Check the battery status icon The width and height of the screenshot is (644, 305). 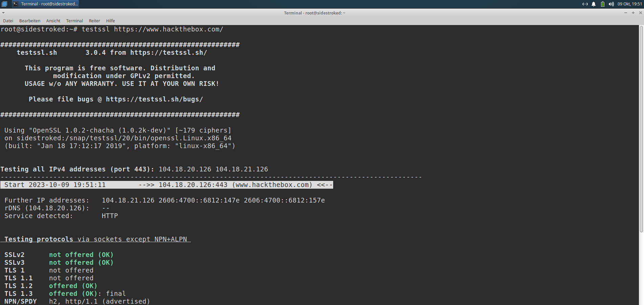click(602, 4)
